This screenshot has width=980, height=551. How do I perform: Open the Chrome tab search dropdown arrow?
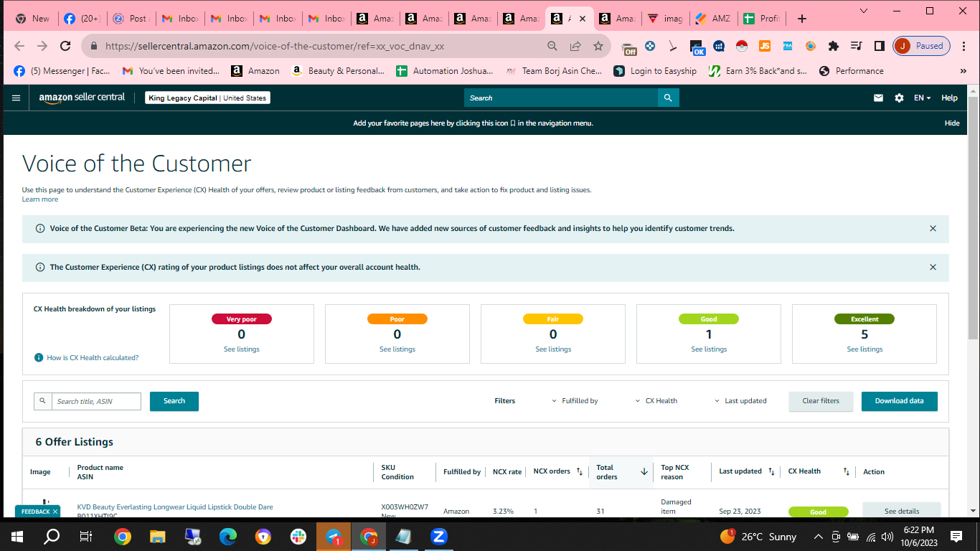pos(864,11)
